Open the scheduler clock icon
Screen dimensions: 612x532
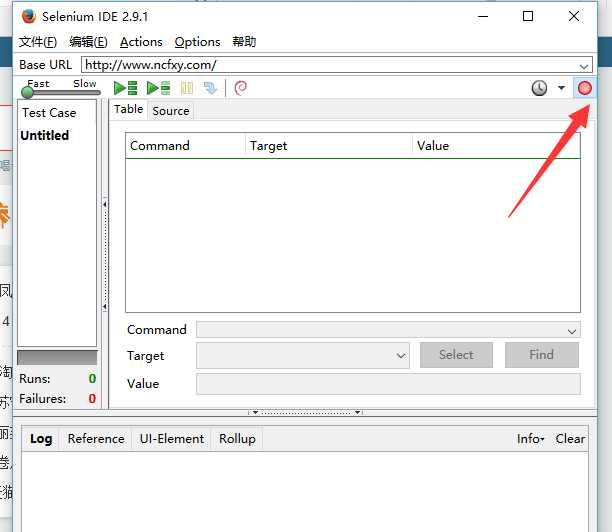click(x=539, y=88)
